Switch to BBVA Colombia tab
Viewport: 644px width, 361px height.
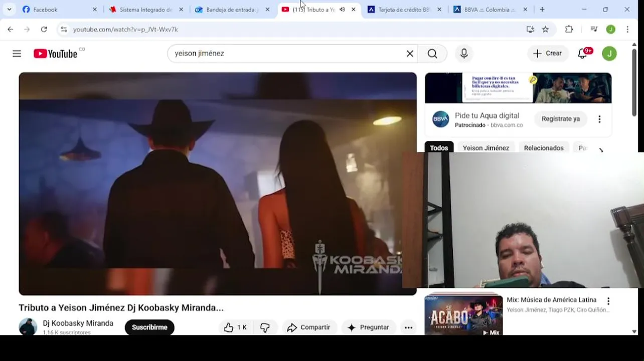click(490, 10)
